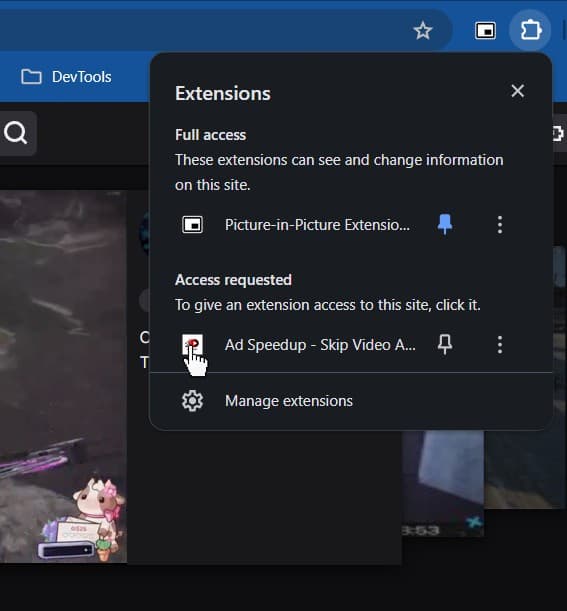Close the Extensions popup
Viewport: 567px width, 611px height.
(518, 91)
